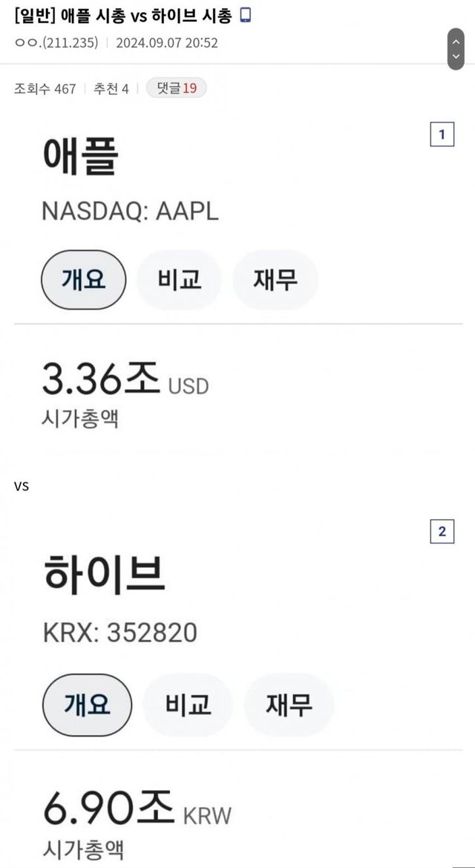Click the author name ㅇㅇ(211.235)
This screenshot has width=475, height=868.
pyautogui.click(x=56, y=42)
